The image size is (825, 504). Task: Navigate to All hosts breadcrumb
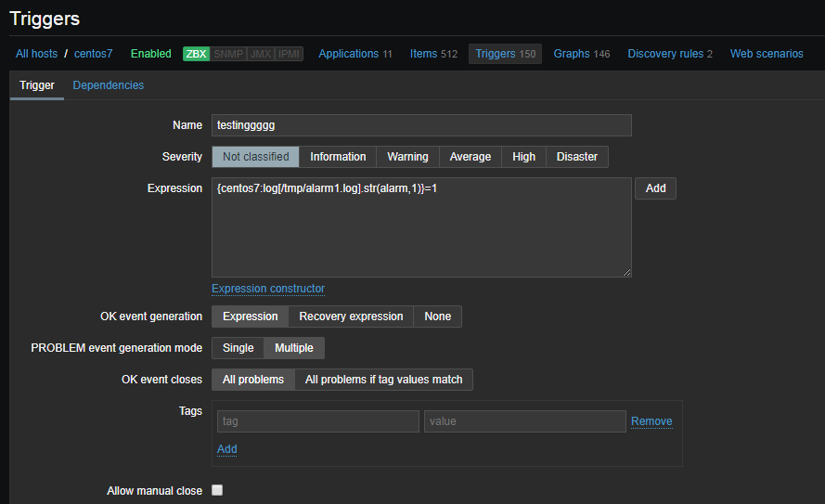36,54
